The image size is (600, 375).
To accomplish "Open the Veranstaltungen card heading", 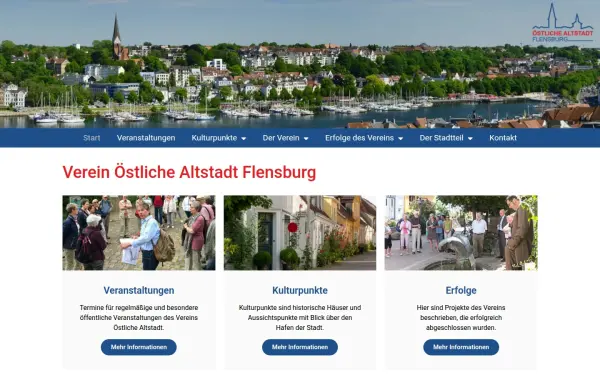I will 139,290.
